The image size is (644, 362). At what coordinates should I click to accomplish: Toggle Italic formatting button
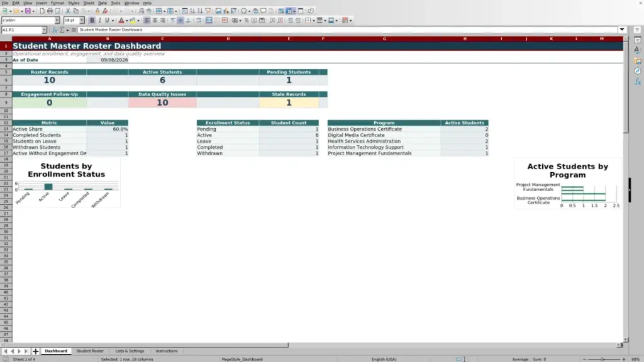click(99, 20)
